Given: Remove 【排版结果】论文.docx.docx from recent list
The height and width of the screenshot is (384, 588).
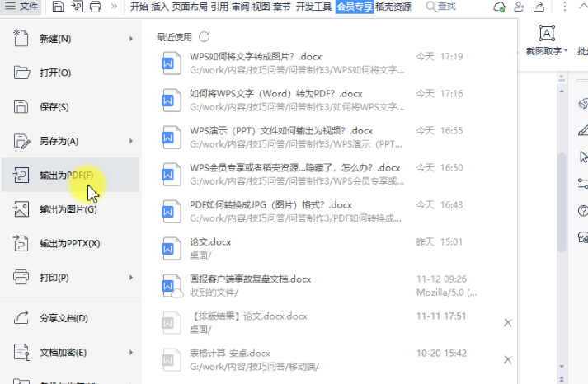Looking at the screenshot, I should pos(507,322).
